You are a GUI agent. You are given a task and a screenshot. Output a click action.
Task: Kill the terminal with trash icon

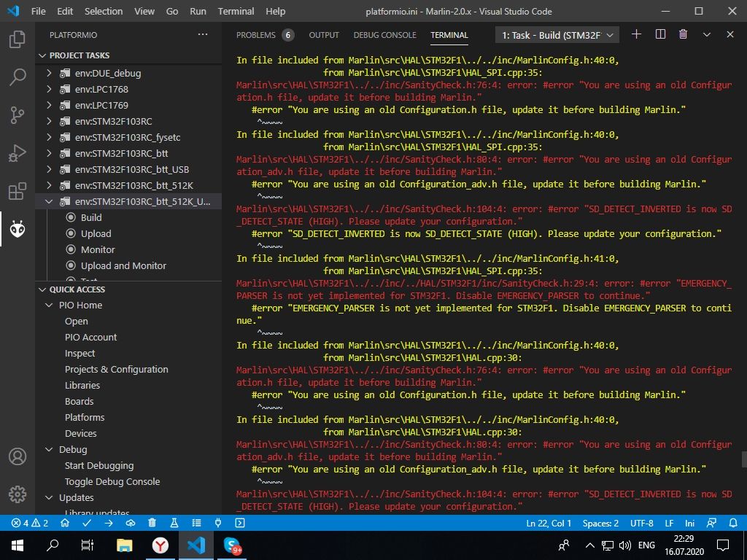click(683, 34)
